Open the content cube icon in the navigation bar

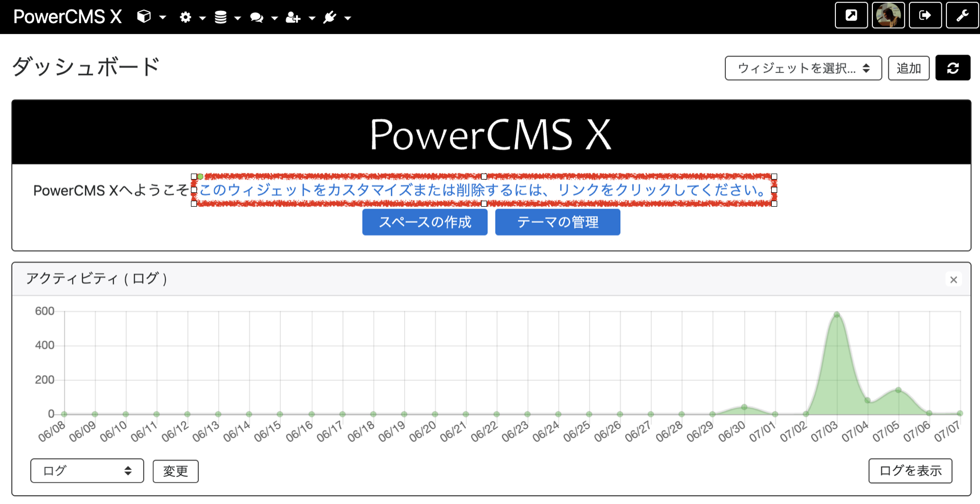coord(143,17)
